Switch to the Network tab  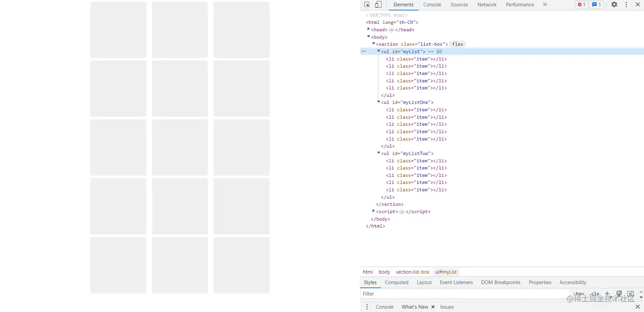pyautogui.click(x=487, y=5)
